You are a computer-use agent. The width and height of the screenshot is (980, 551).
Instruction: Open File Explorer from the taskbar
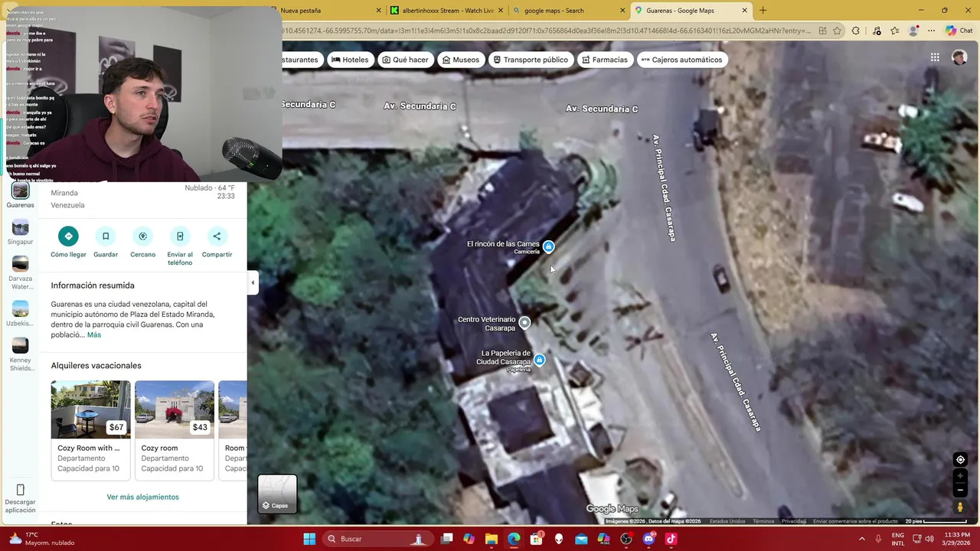click(x=491, y=539)
